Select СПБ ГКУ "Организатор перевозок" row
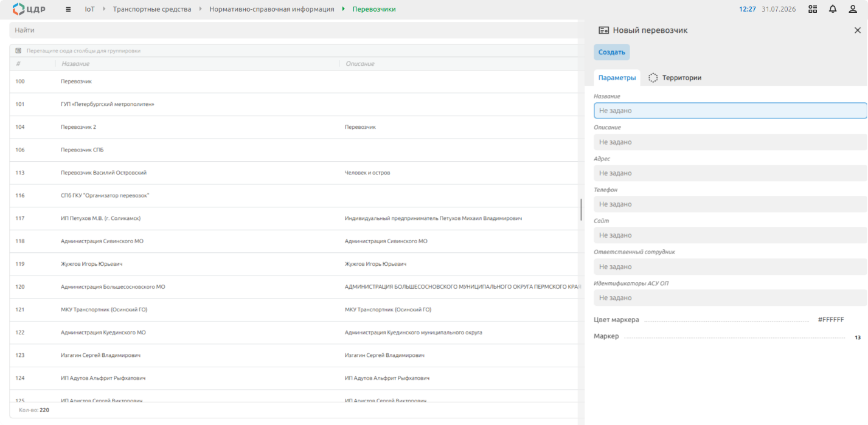The image size is (868, 425). 296,195
